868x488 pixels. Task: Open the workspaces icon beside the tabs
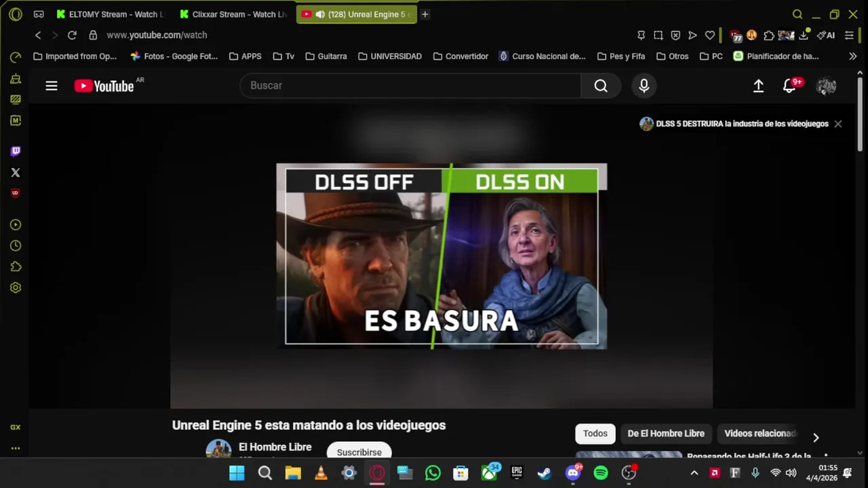tap(39, 14)
